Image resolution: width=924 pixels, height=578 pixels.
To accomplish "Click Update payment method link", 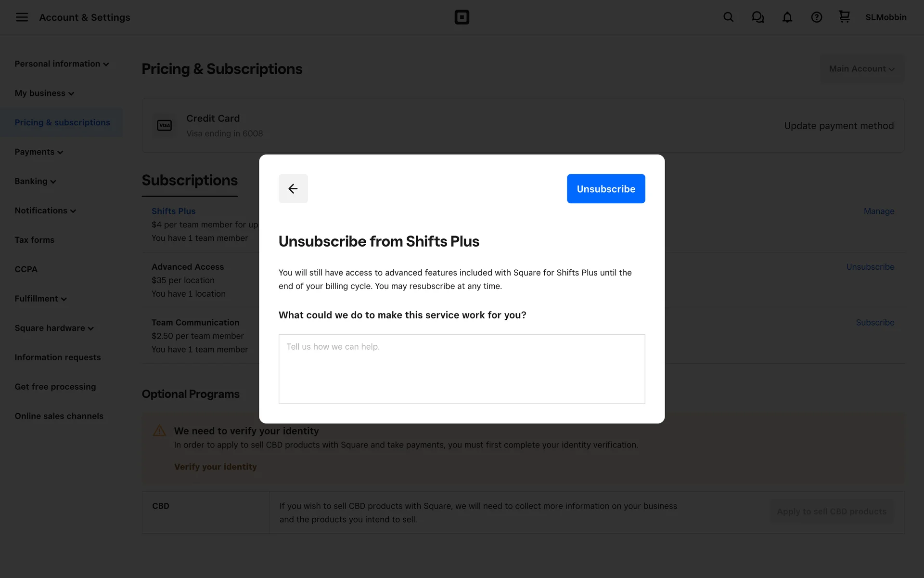I will pos(839,126).
